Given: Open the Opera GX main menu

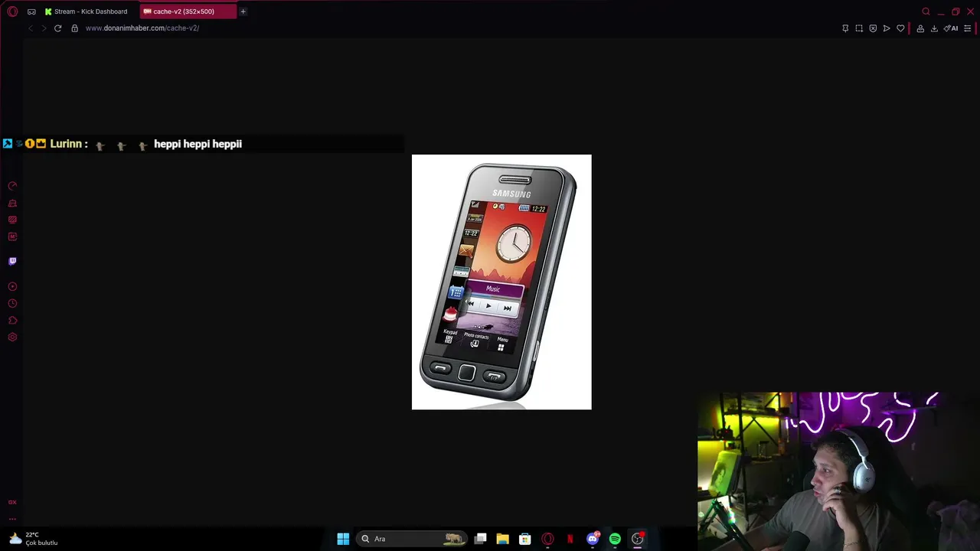Looking at the screenshot, I should pos(12,11).
